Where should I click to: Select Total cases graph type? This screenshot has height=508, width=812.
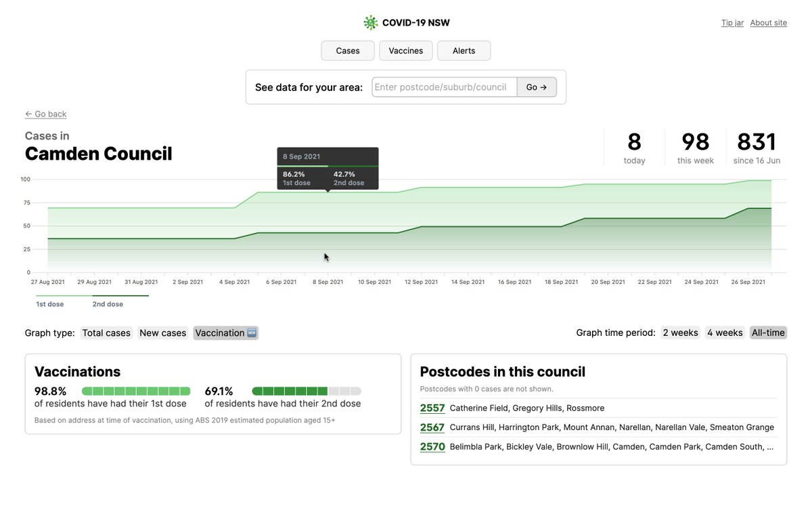[x=106, y=333]
